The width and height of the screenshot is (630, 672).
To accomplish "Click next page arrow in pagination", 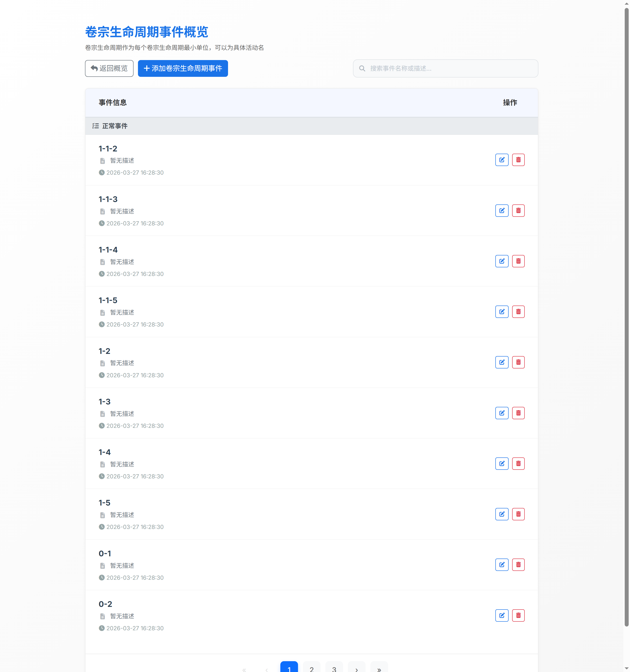I will [356, 668].
